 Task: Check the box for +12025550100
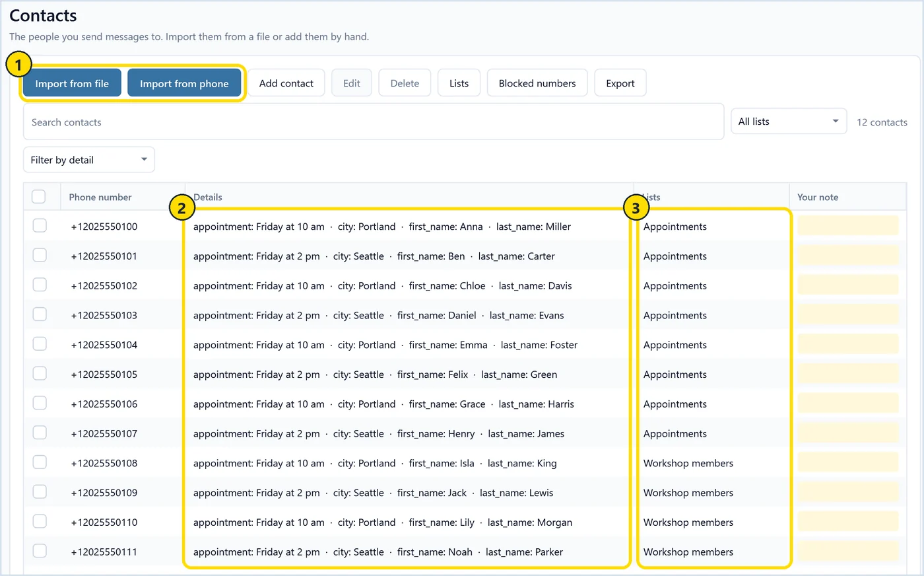click(40, 226)
